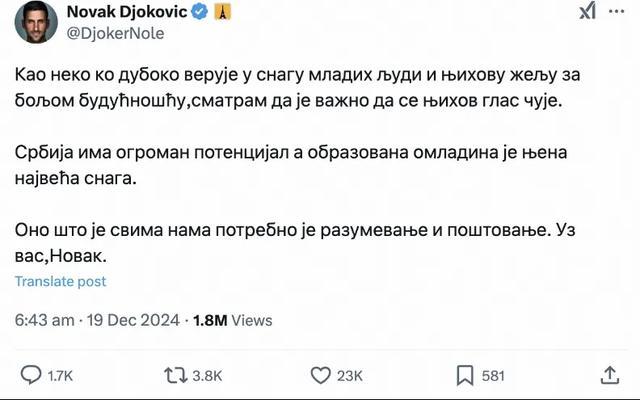Click the 1.7K replies count
The image size is (640, 400).
tap(59, 376)
